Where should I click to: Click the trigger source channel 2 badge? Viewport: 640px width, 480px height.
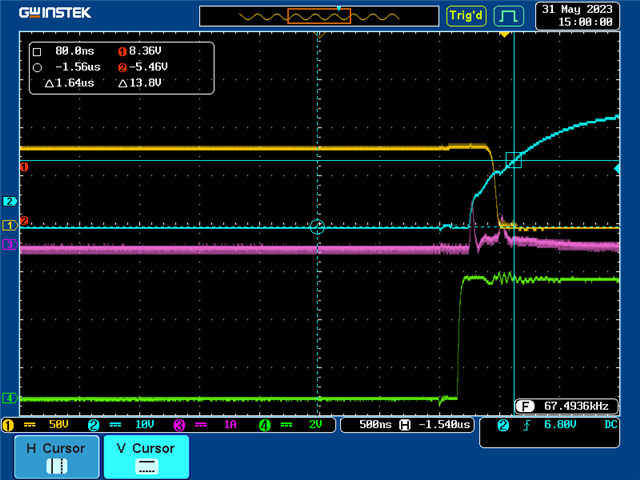(503, 425)
